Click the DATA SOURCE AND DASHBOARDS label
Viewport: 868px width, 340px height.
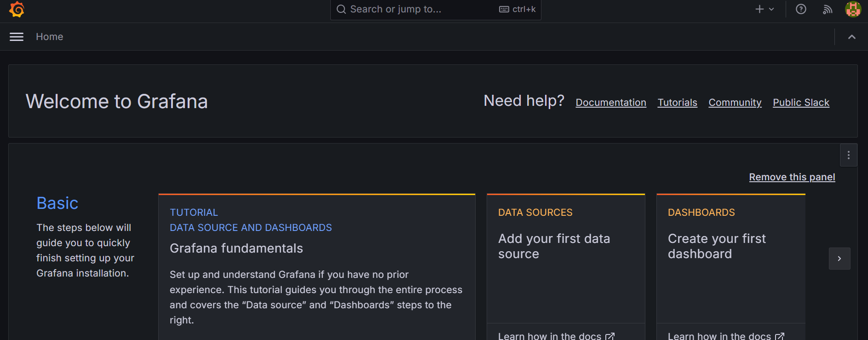[251, 228]
